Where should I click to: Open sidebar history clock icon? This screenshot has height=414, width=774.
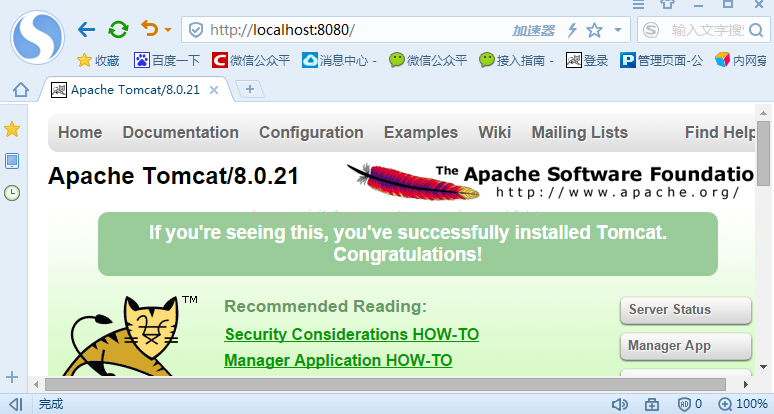coord(12,193)
